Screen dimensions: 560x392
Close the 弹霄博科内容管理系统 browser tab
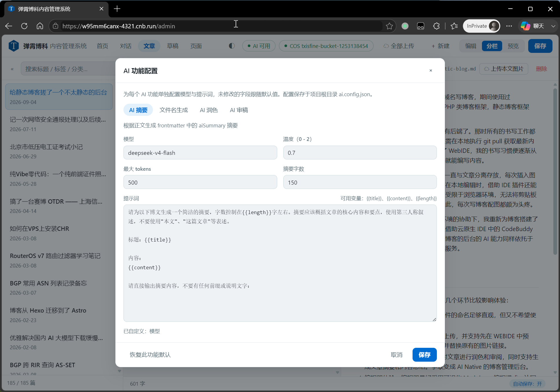coord(101,9)
